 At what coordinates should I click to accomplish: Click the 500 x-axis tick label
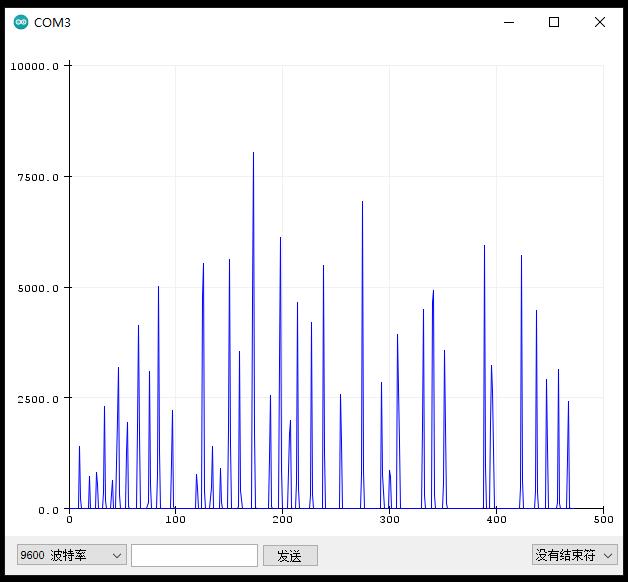point(602,520)
